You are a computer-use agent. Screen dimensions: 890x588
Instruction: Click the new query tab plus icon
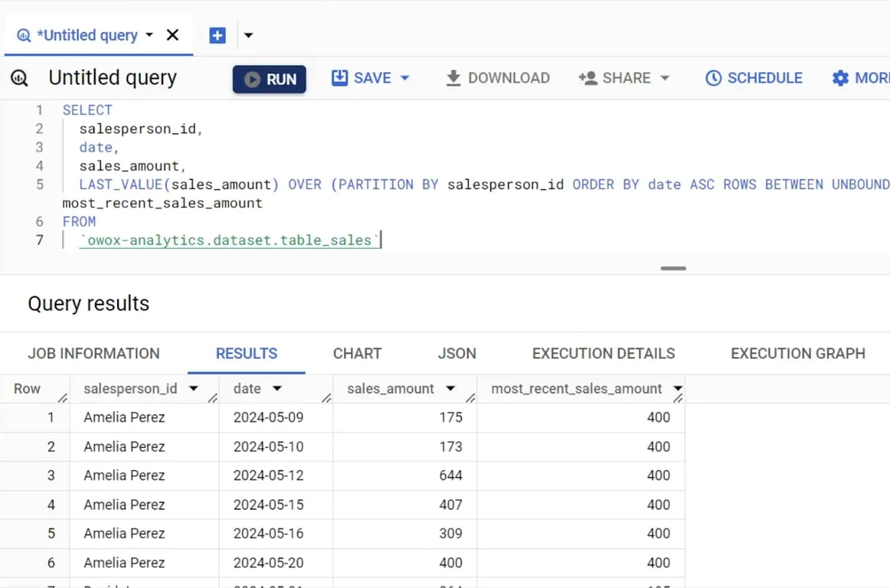point(218,35)
